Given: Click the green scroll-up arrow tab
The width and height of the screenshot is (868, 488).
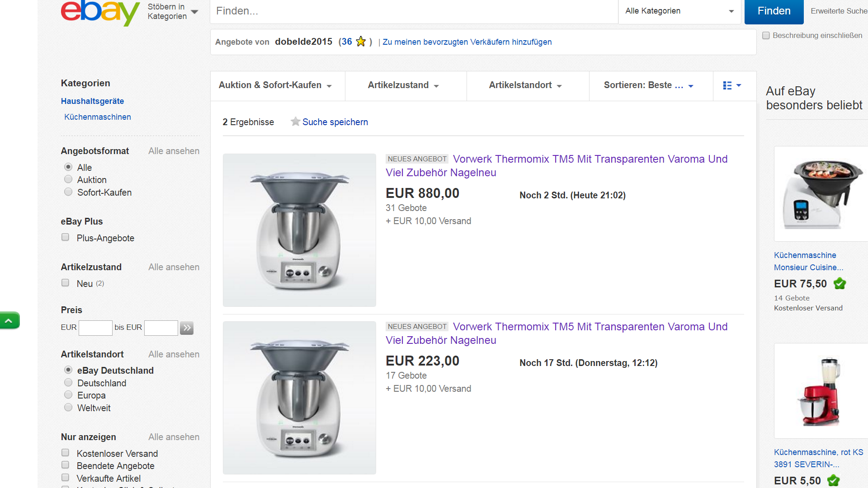Looking at the screenshot, I should point(9,321).
